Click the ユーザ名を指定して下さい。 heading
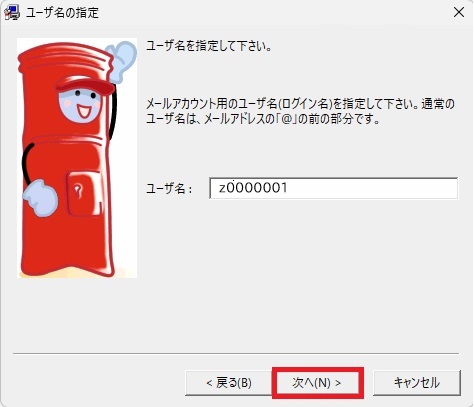474x407 pixels. (x=209, y=46)
